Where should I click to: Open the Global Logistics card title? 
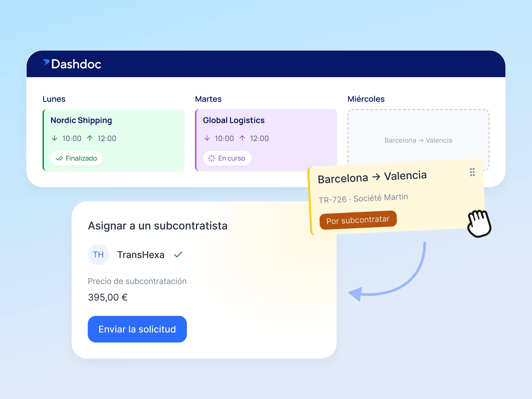pos(234,120)
